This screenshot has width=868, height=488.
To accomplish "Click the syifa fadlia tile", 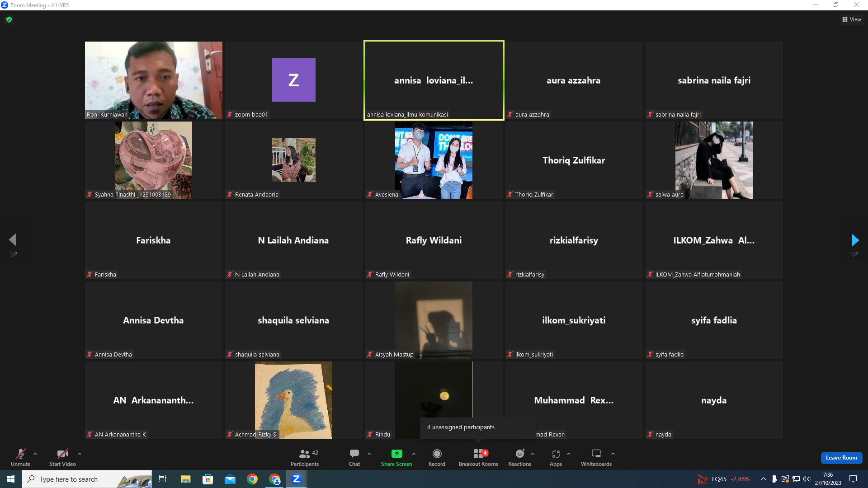I will coord(714,320).
